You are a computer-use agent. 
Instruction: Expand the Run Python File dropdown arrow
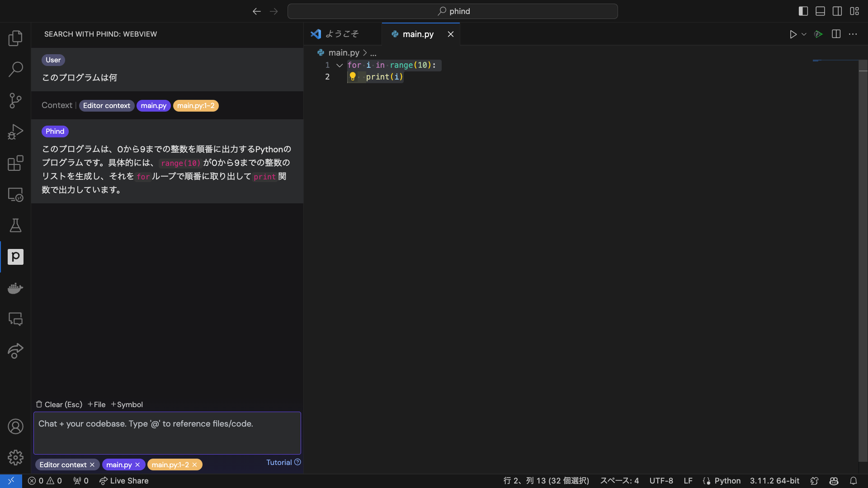(x=803, y=34)
